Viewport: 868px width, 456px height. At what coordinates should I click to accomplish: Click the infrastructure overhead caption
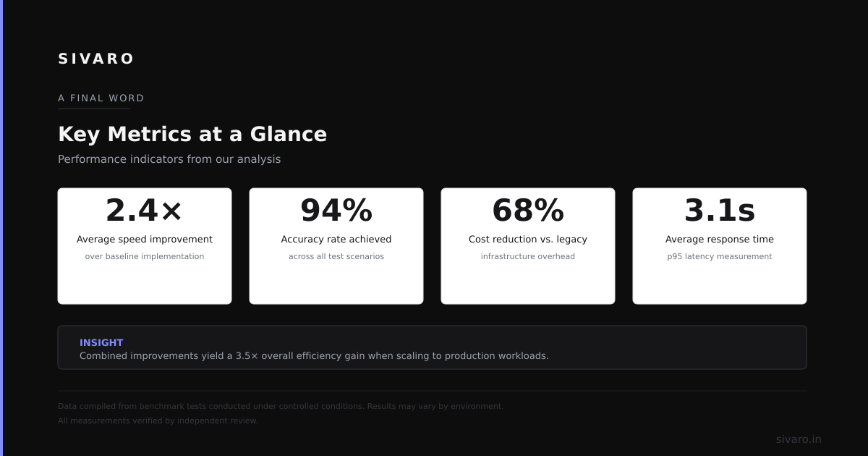(x=528, y=256)
